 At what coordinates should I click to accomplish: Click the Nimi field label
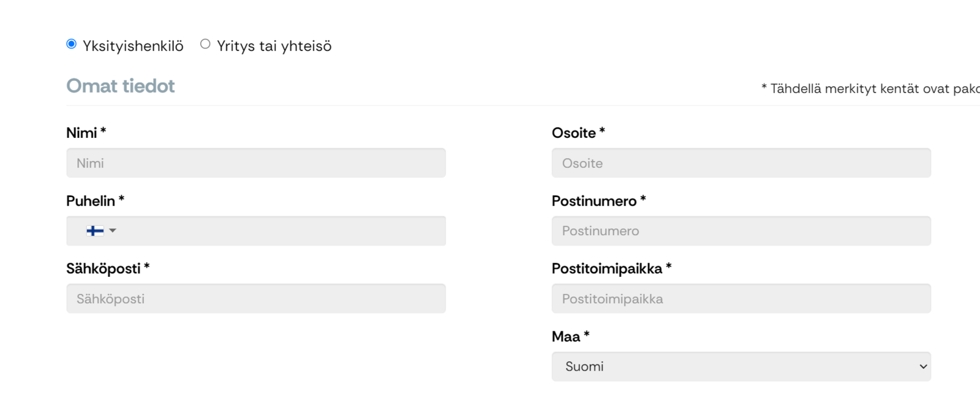pyautogui.click(x=86, y=133)
